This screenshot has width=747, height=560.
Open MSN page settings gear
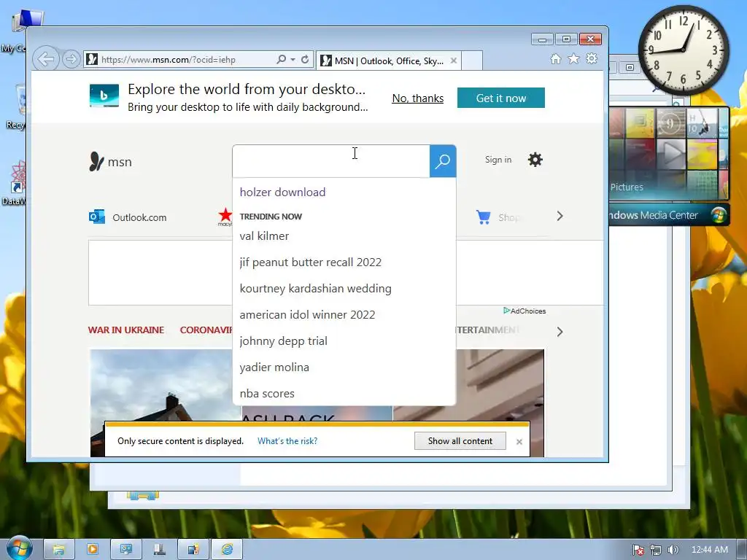(x=535, y=160)
